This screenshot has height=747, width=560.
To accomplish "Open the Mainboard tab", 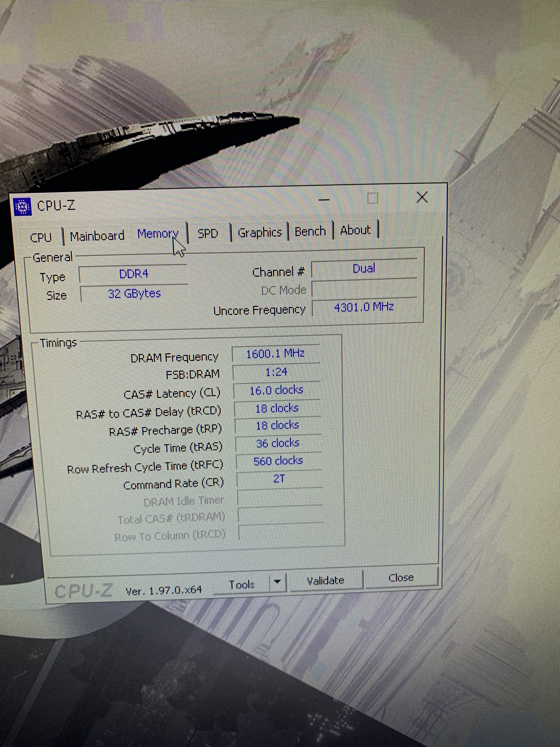I will 97,236.
